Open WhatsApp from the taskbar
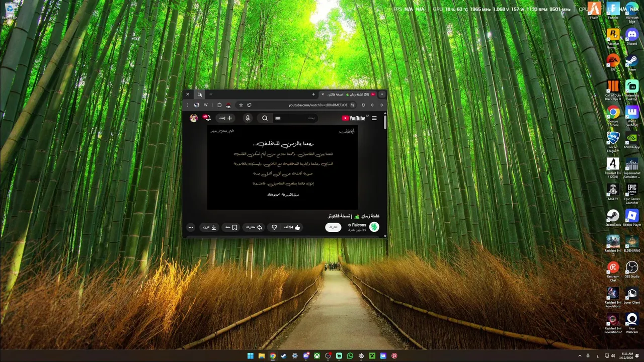This screenshot has height=362, width=644. [350, 356]
